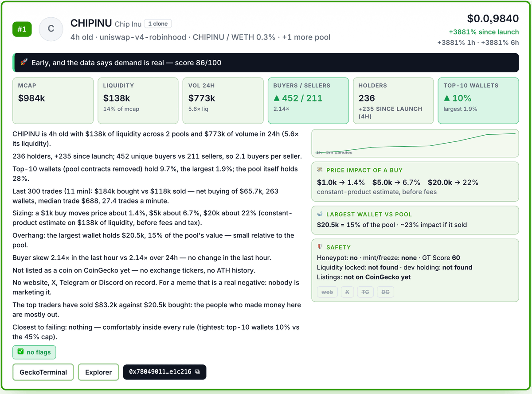Click the crossed-out web chip
Viewport: 532px width, 394px height.
click(x=327, y=292)
